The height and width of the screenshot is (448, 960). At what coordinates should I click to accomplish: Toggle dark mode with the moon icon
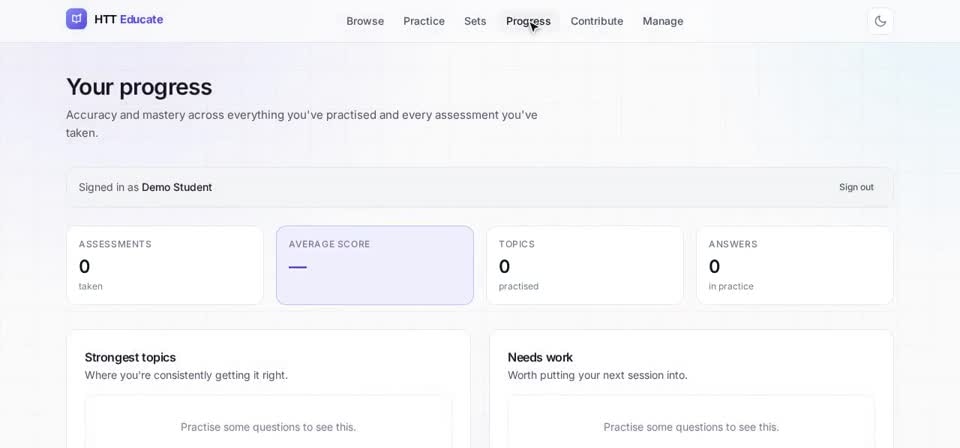point(880,21)
